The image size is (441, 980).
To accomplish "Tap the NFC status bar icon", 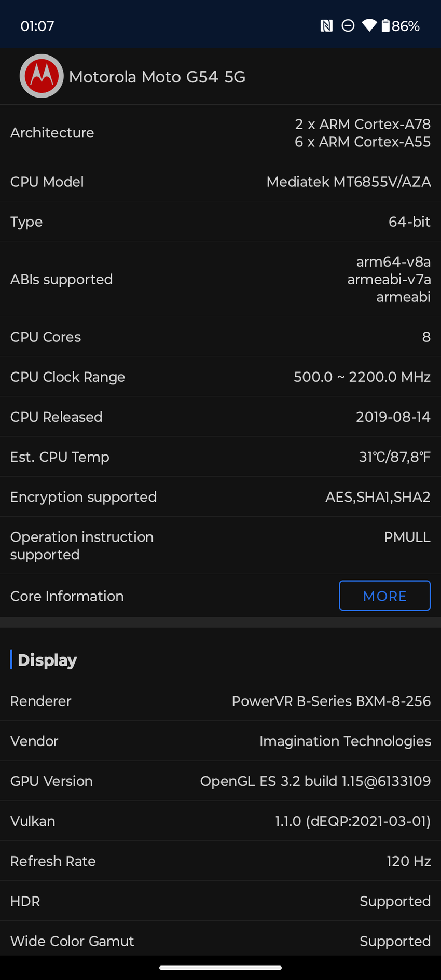I will tap(326, 26).
